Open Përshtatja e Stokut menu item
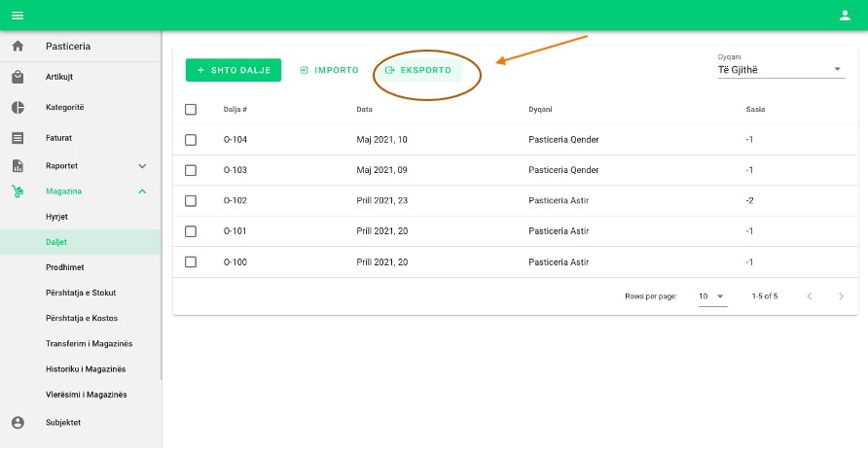The image size is (868, 452). pos(81,293)
